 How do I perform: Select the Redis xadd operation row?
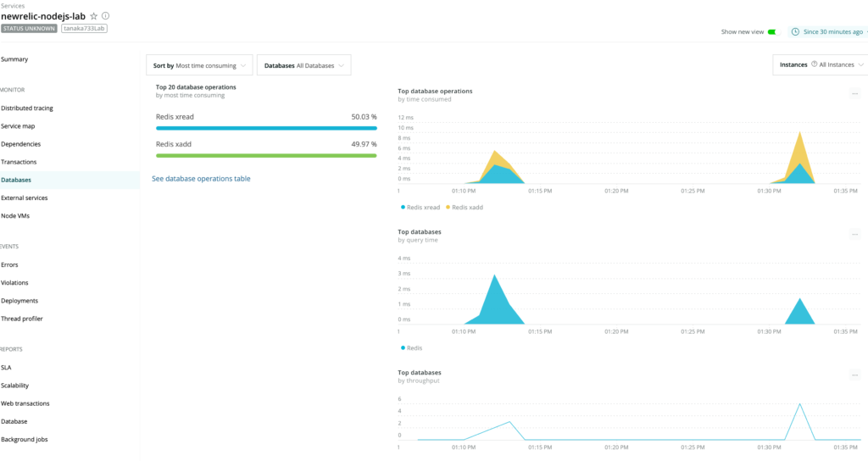click(266, 149)
